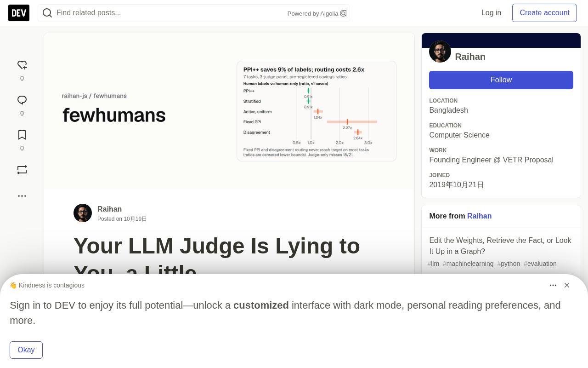Click Powered by Algolia text
The width and height of the screenshot is (588, 368).
point(313,14)
